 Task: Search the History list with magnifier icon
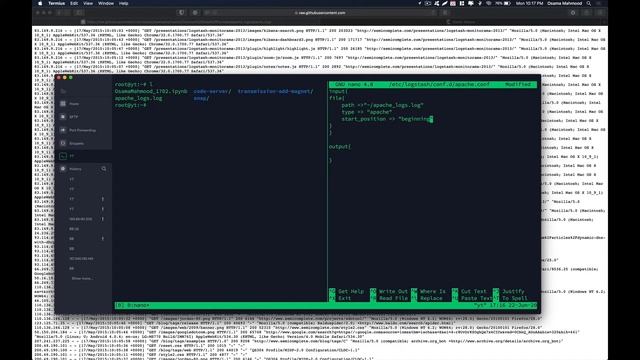point(104,169)
